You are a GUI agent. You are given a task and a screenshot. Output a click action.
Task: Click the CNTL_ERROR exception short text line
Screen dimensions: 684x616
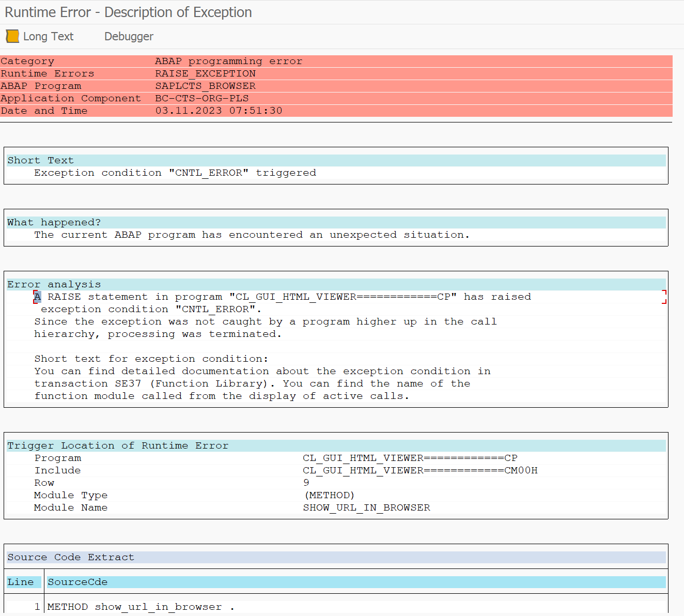point(175,173)
